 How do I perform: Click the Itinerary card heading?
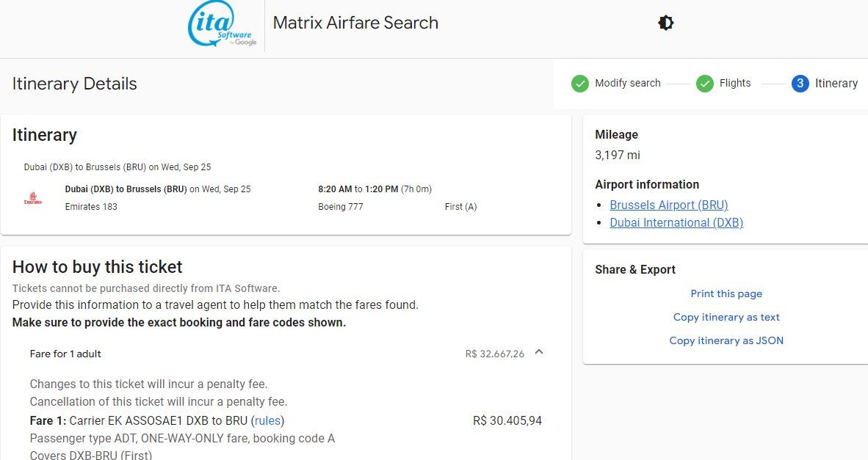(x=44, y=135)
